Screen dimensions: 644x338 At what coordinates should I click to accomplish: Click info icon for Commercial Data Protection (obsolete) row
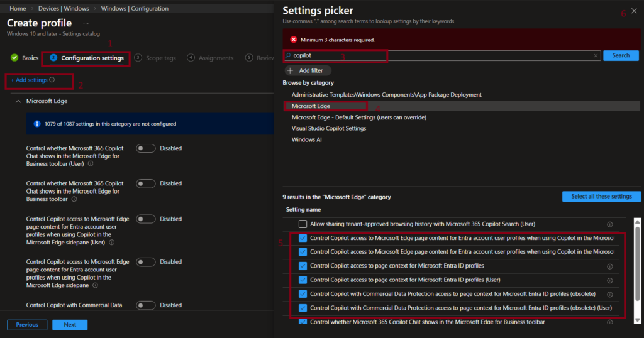[610, 295]
